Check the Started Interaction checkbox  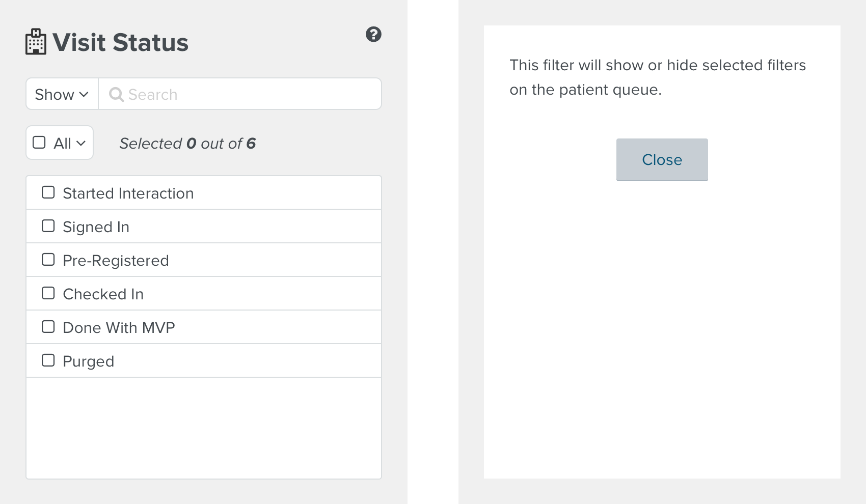click(48, 192)
